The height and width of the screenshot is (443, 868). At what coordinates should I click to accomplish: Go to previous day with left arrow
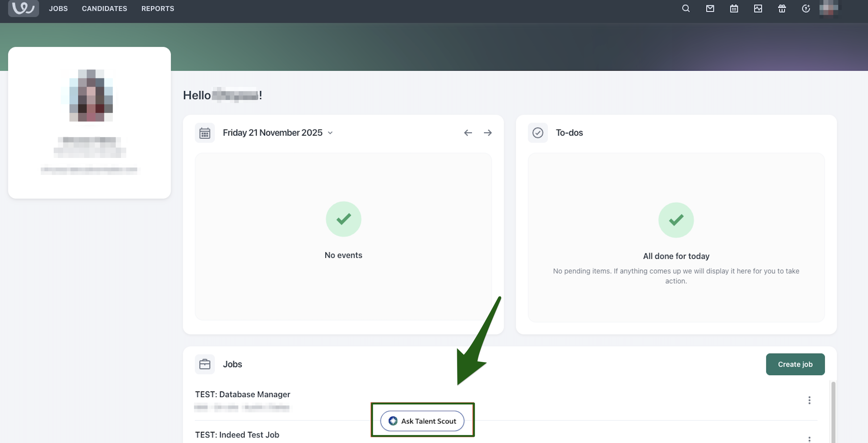(468, 133)
